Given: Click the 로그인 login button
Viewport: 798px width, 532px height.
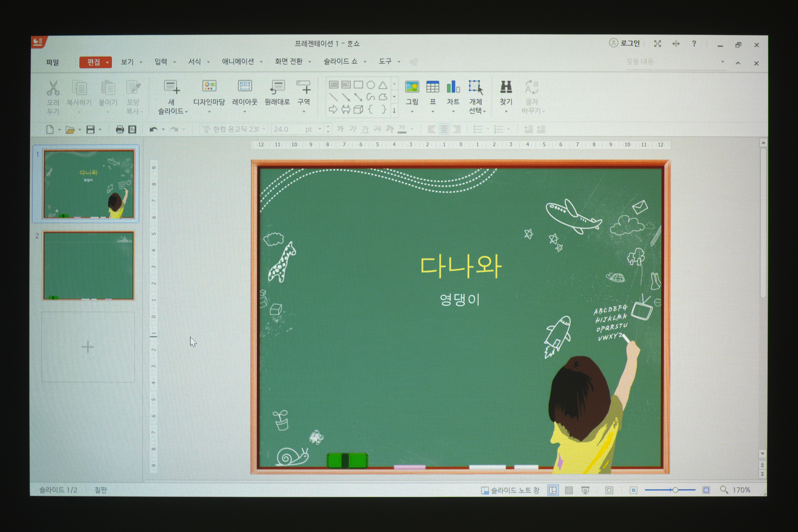Looking at the screenshot, I should point(624,43).
